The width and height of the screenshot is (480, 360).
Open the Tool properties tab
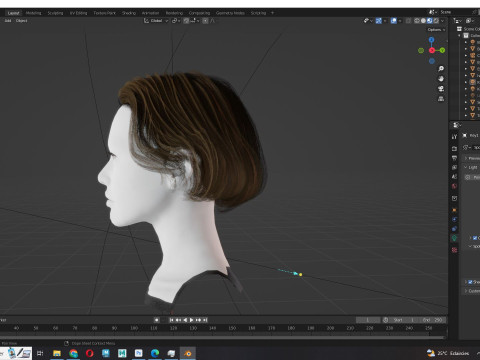coord(454,137)
